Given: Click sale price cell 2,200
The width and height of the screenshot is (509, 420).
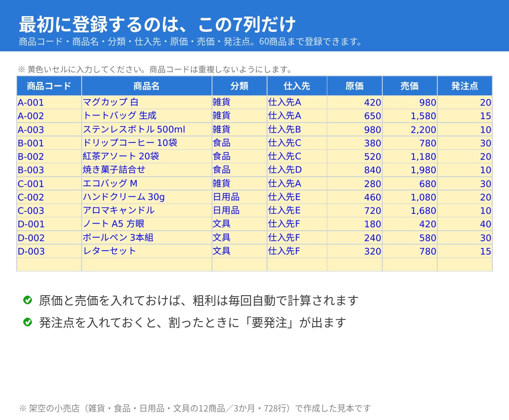Looking at the screenshot, I should coord(410,129).
